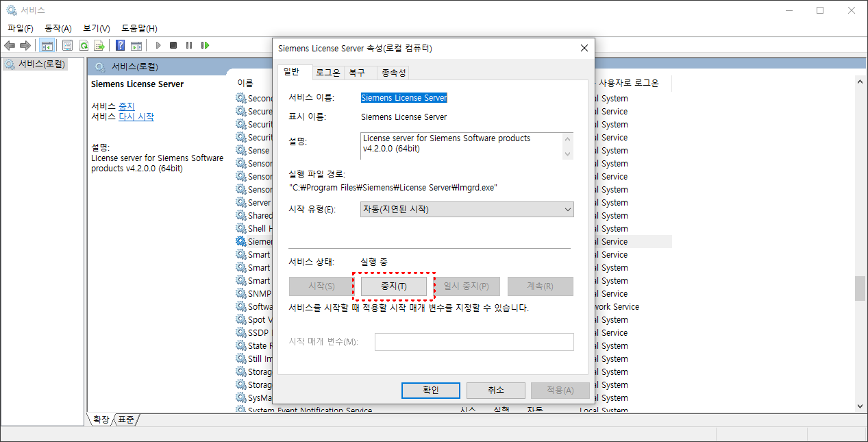
Task: Click the 사용자로 로그온 column header
Action: [x=628, y=83]
